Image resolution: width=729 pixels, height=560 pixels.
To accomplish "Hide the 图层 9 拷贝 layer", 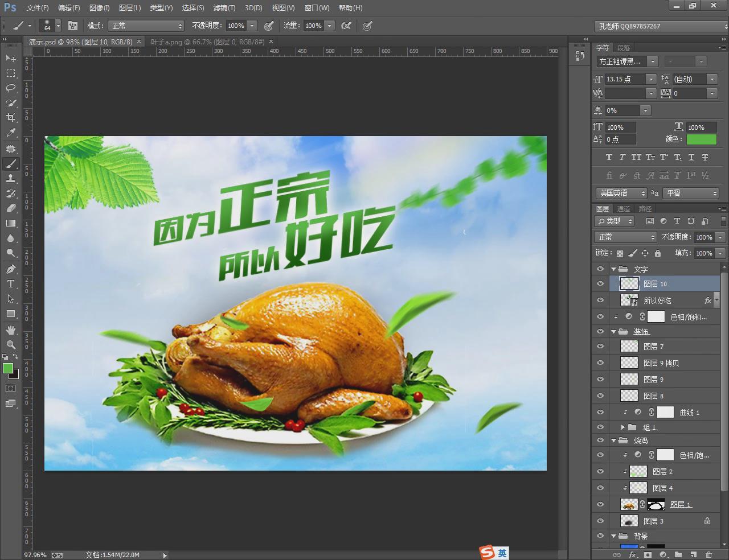I will [x=600, y=363].
